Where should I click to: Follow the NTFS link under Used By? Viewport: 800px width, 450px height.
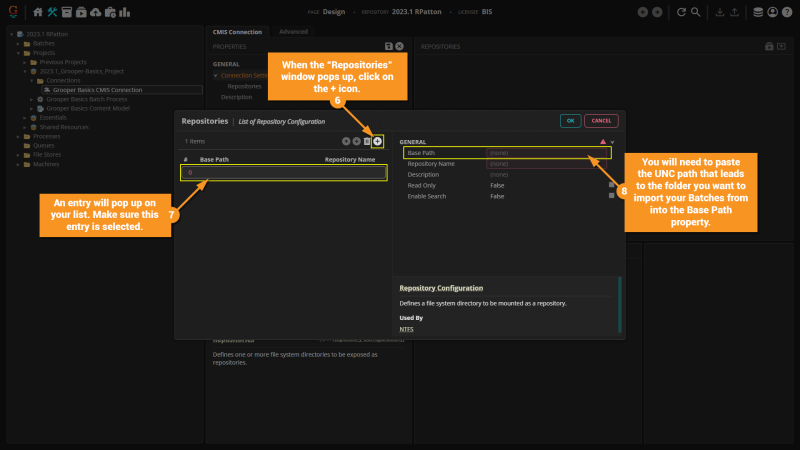(x=406, y=329)
